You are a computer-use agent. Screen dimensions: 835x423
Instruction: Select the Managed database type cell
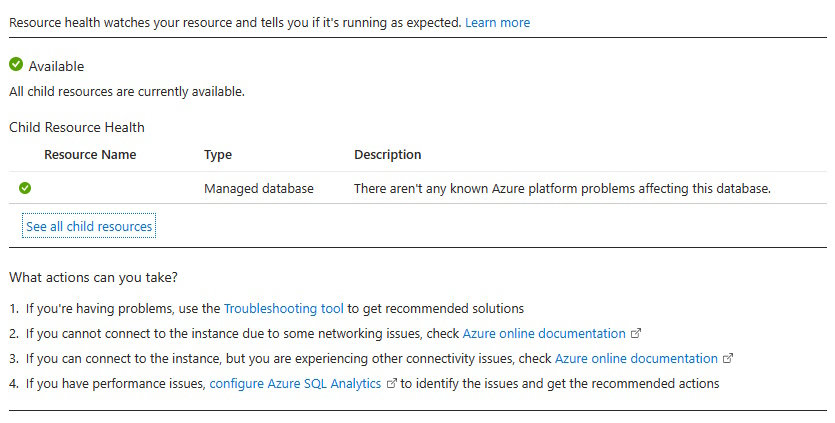(x=258, y=188)
